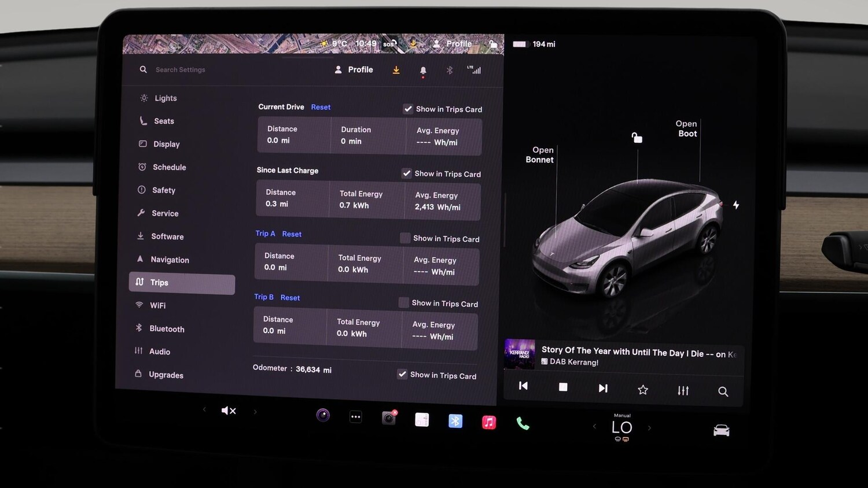Check LTE signal strength indicator
This screenshot has width=868, height=488.
(475, 69)
